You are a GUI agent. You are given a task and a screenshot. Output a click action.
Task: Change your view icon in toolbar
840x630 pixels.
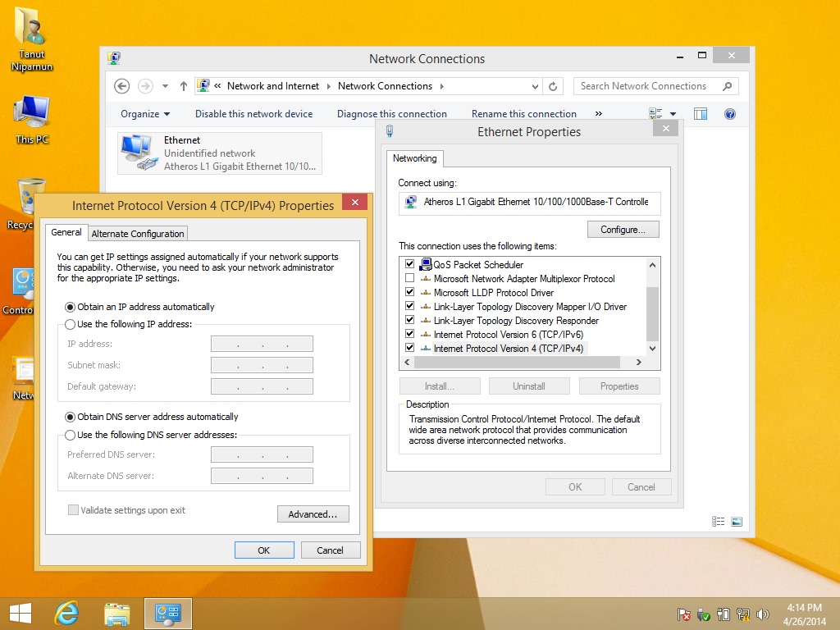[x=655, y=113]
